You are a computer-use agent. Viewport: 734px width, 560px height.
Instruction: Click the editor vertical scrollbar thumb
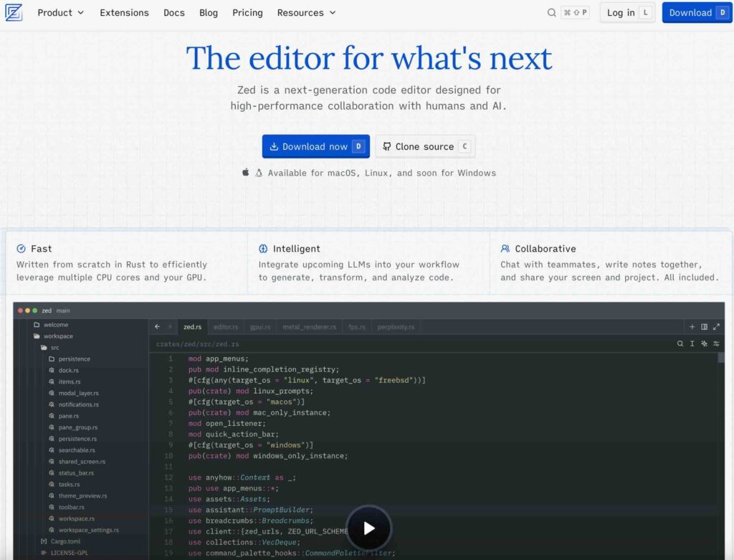point(721,357)
